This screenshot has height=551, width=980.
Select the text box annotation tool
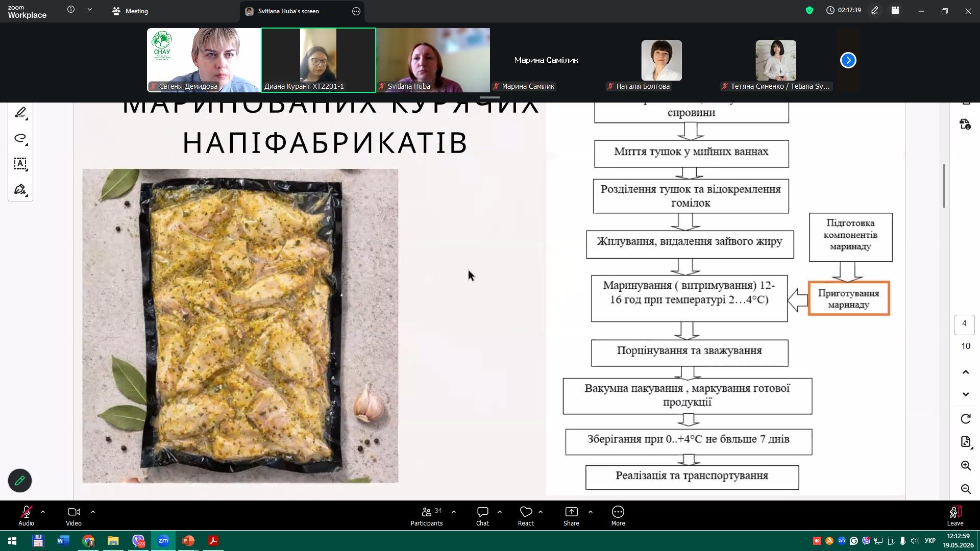point(20,164)
